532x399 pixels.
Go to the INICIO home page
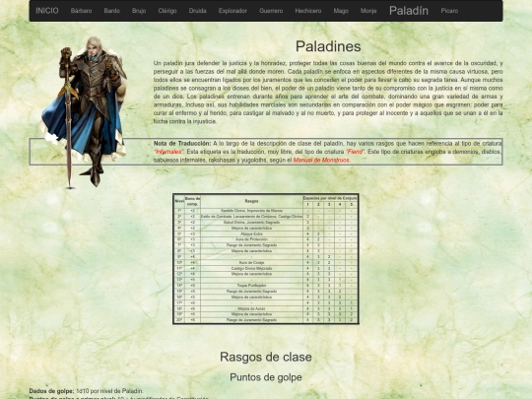(x=47, y=11)
